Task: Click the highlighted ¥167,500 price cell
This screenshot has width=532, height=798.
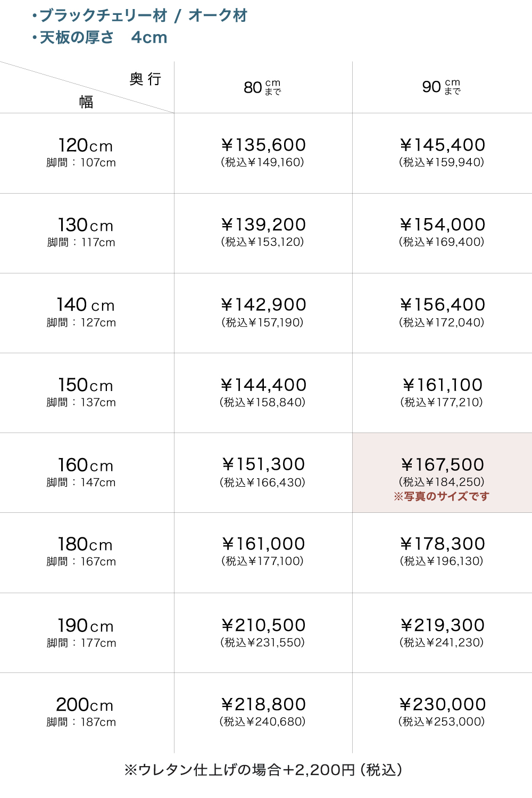Action: pyautogui.click(x=442, y=465)
